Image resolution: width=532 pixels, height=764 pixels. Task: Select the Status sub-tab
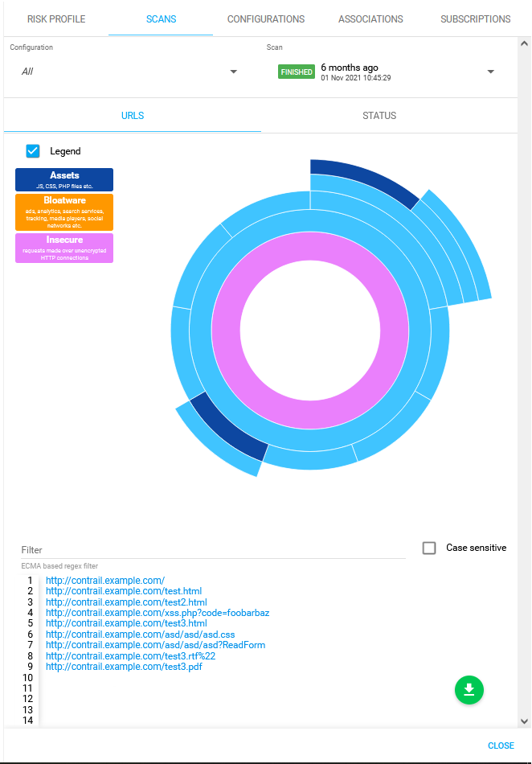[379, 116]
